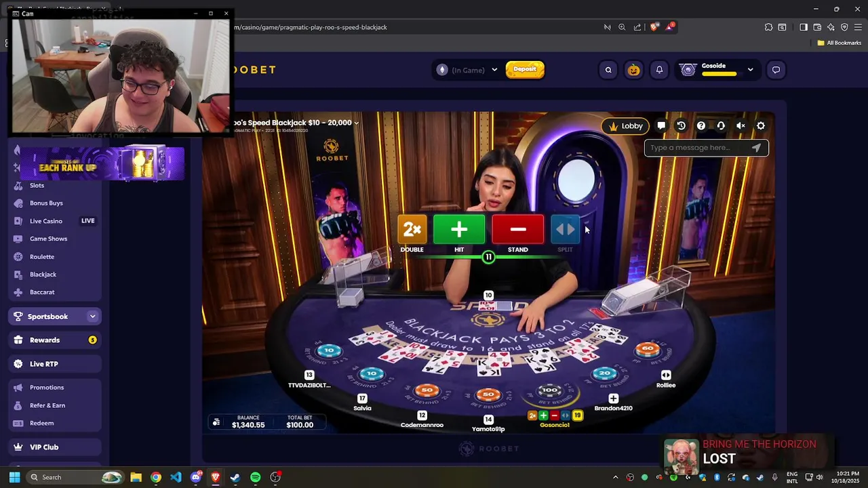
Task: Click the browser address bar URL
Action: click(x=311, y=27)
